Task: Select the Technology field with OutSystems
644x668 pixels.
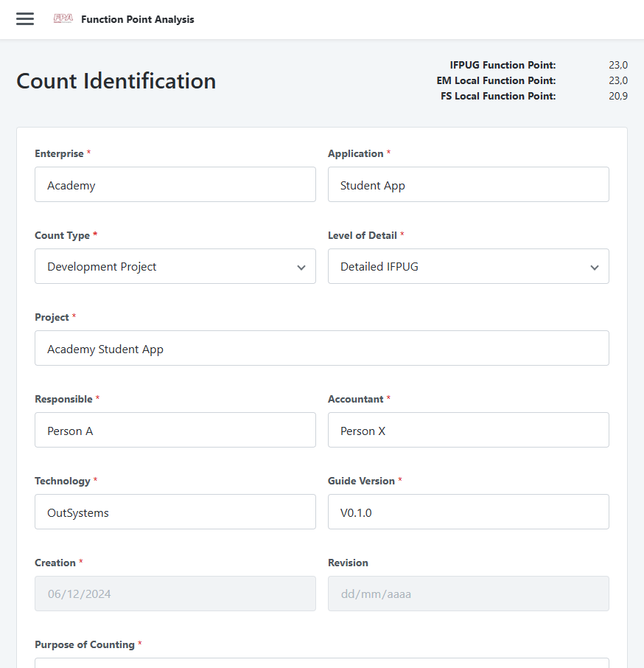Action: pos(175,512)
